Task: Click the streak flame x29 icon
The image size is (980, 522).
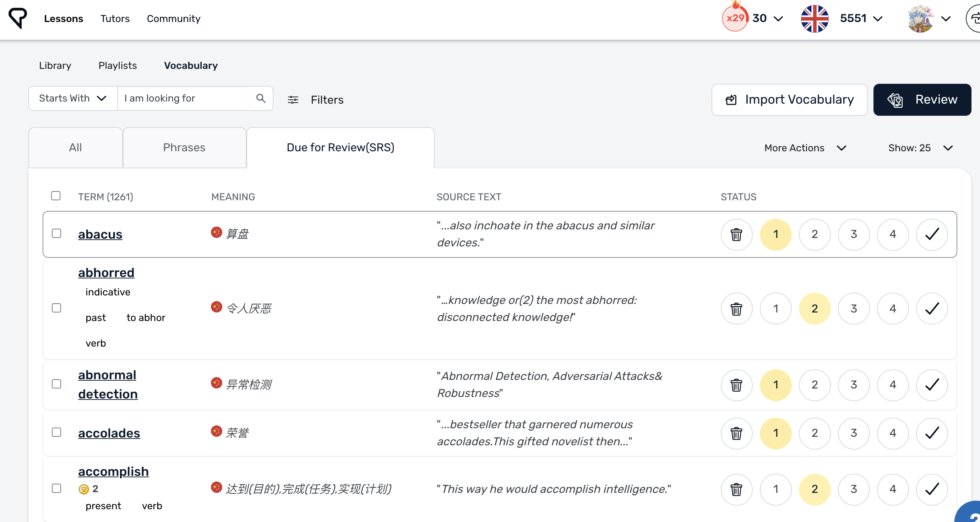Action: click(x=735, y=18)
